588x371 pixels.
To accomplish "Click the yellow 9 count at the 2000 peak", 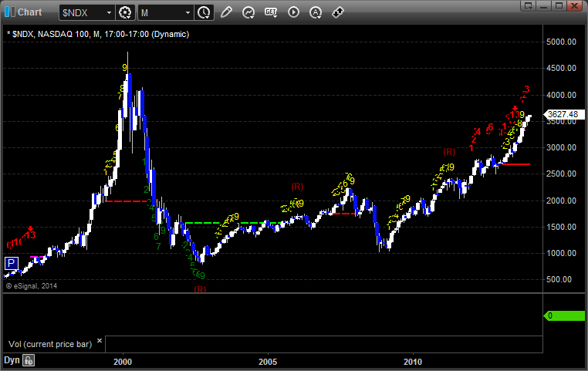I will 124,68.
